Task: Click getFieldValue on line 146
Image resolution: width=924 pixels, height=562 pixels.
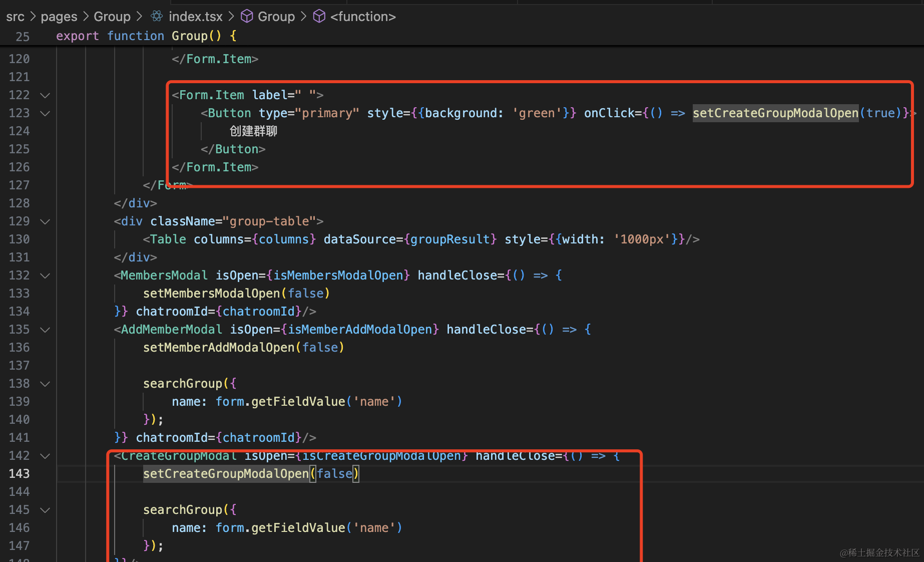Action: point(298,528)
